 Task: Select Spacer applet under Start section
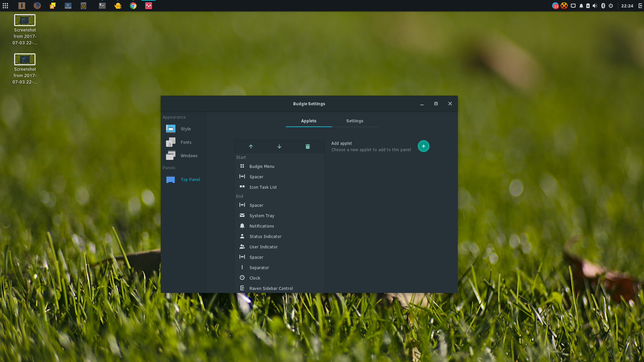point(279,177)
